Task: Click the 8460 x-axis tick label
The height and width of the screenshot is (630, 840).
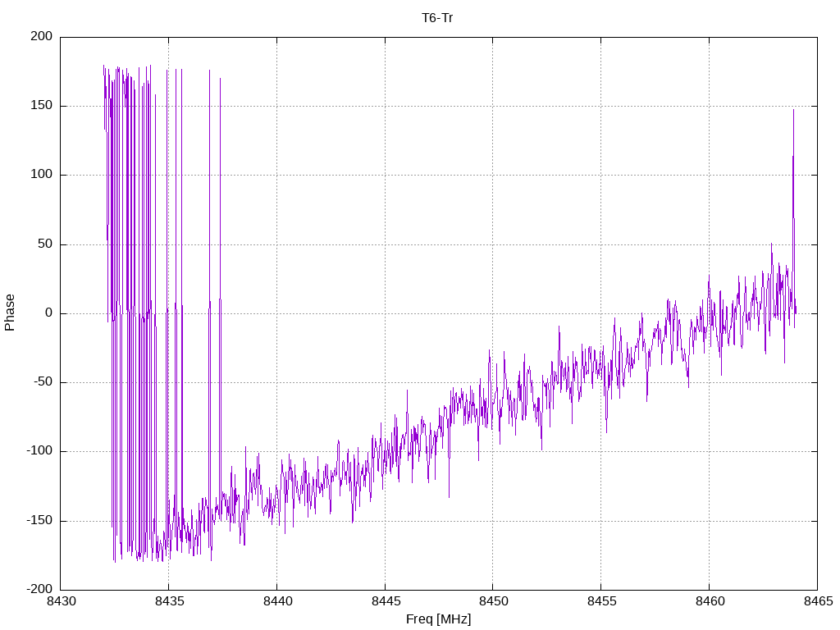Action: (x=709, y=602)
